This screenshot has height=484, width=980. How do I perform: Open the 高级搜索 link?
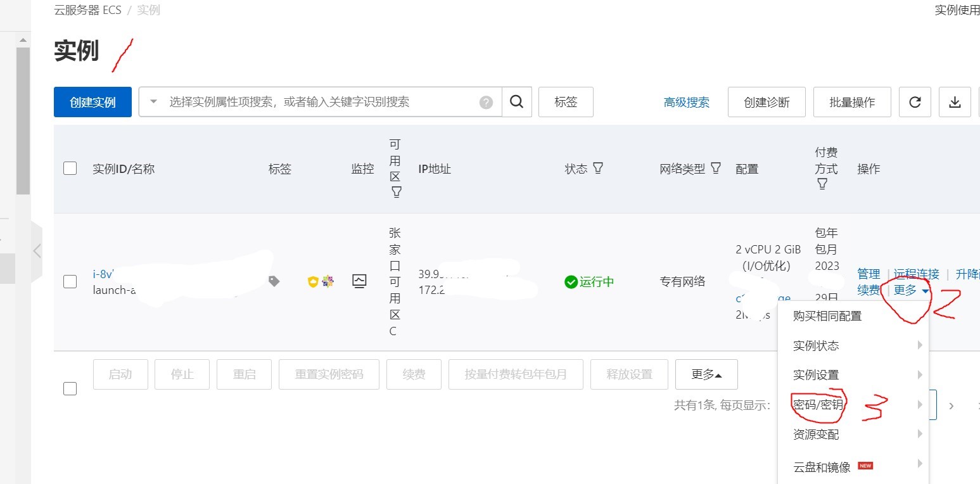686,103
